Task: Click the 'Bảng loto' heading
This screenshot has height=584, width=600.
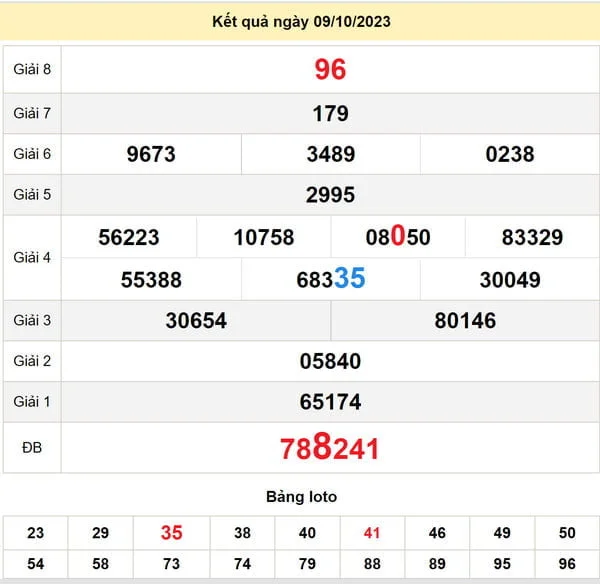Action: (x=301, y=497)
